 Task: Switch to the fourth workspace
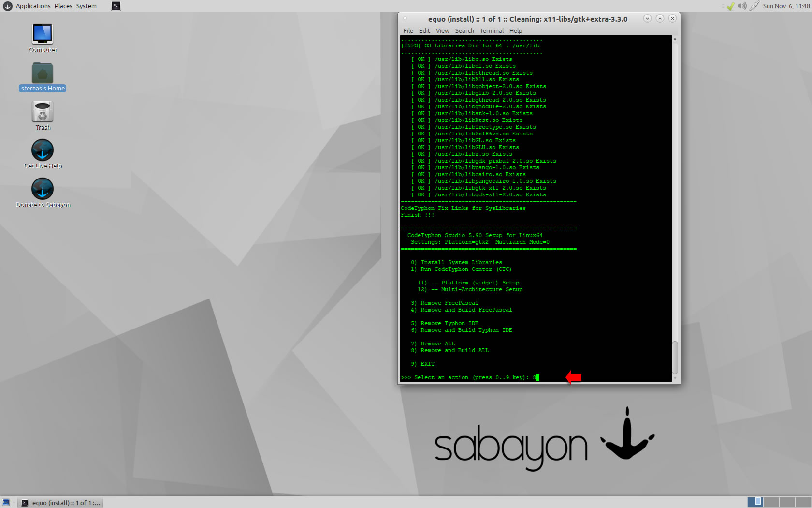[x=803, y=502]
